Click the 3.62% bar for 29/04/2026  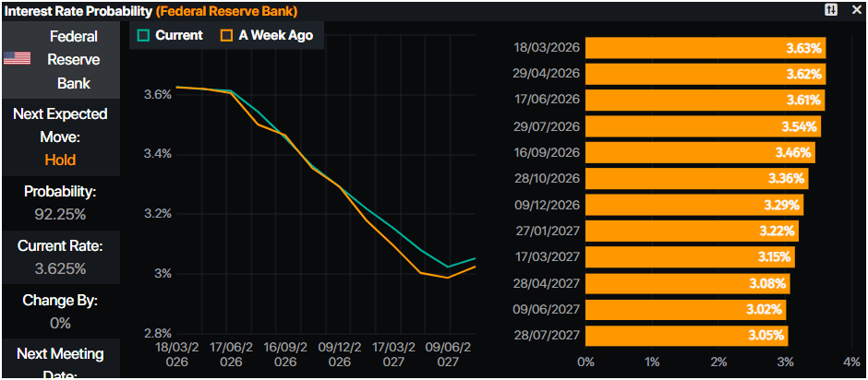(x=705, y=74)
